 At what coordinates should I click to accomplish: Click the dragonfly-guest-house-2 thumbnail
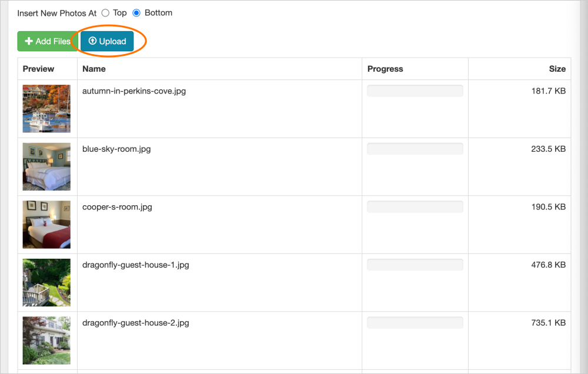pos(46,340)
